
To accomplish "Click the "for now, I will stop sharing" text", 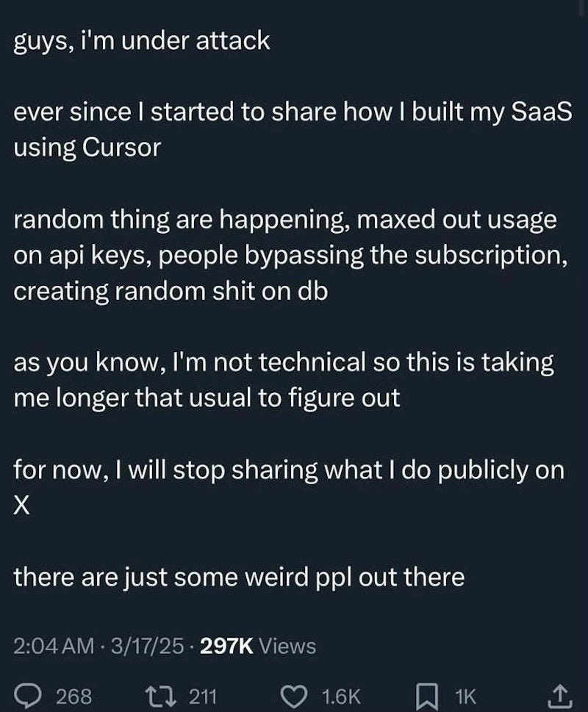I will point(288,470).
